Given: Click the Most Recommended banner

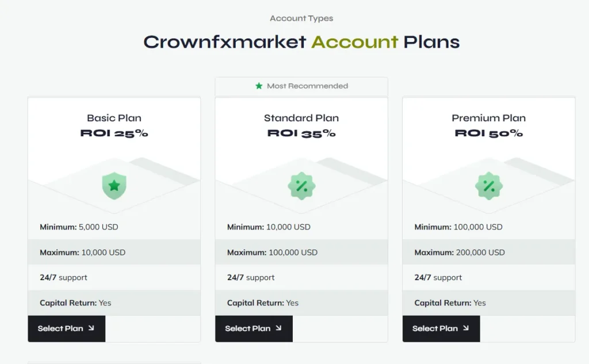Looking at the screenshot, I should tap(301, 86).
